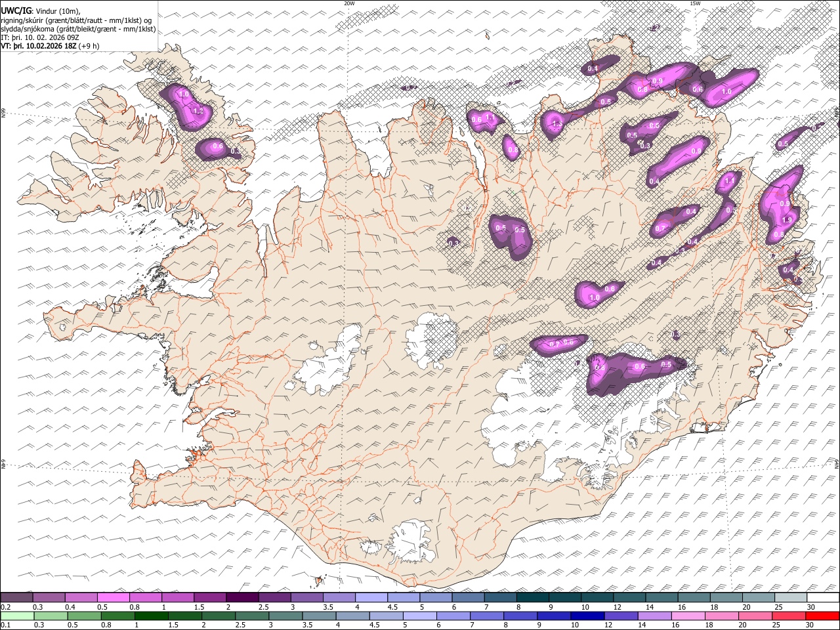
Task: Click the 'UWC/IG' bold heading in title box
Action: tap(16, 11)
